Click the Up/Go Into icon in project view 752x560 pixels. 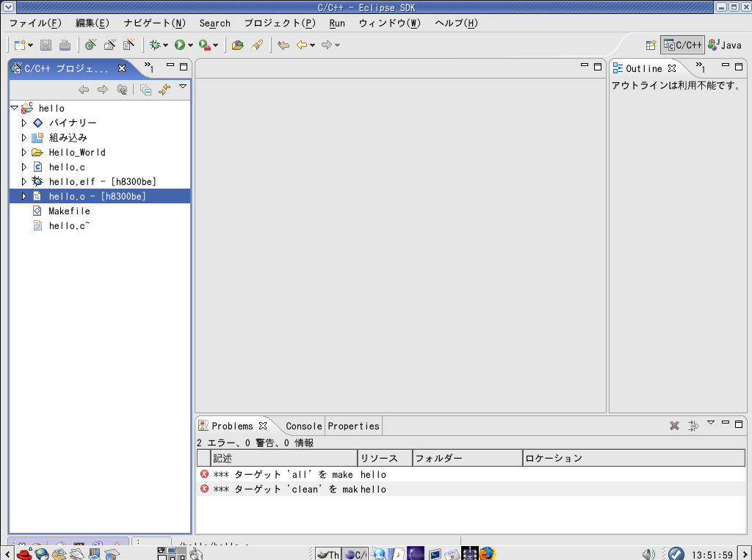click(123, 90)
